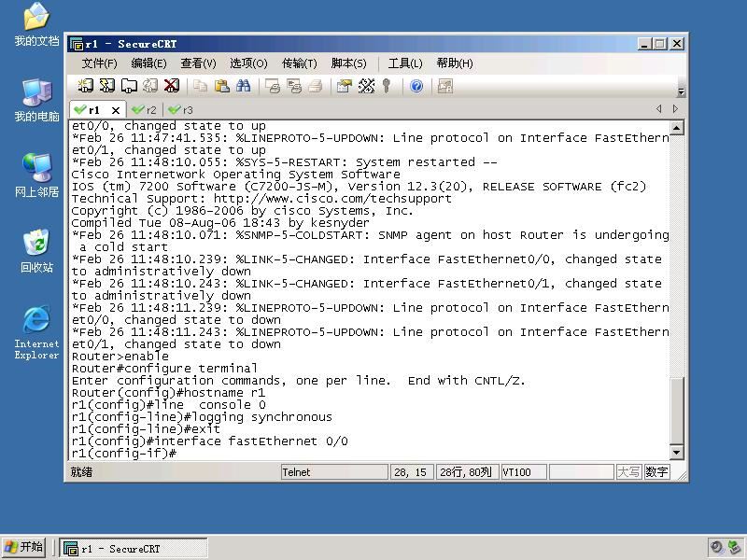Open the 文件(F) menu
This screenshot has width=747, height=560.
click(x=99, y=63)
